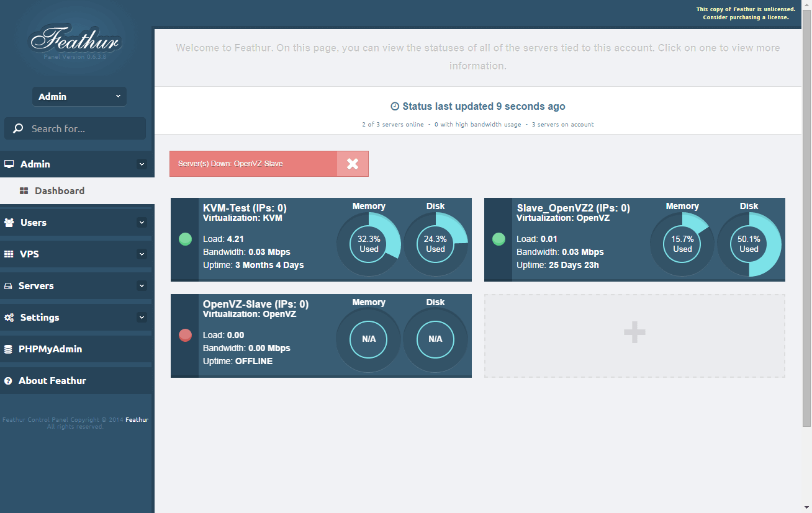Click the VPS grid icon
Image resolution: width=812 pixels, height=513 pixels.
coord(9,254)
